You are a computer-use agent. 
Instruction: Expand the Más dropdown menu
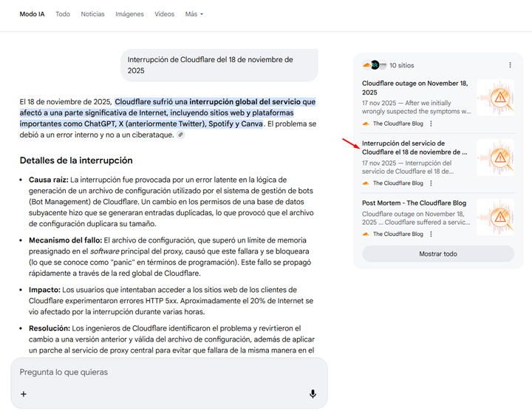(x=194, y=14)
